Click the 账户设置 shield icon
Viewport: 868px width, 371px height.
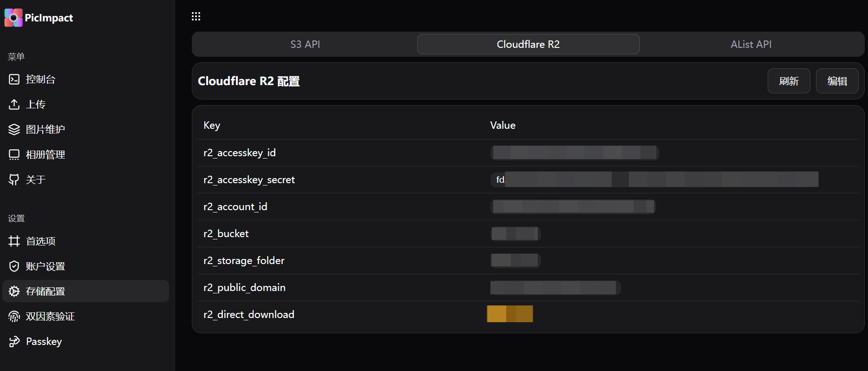coord(14,266)
